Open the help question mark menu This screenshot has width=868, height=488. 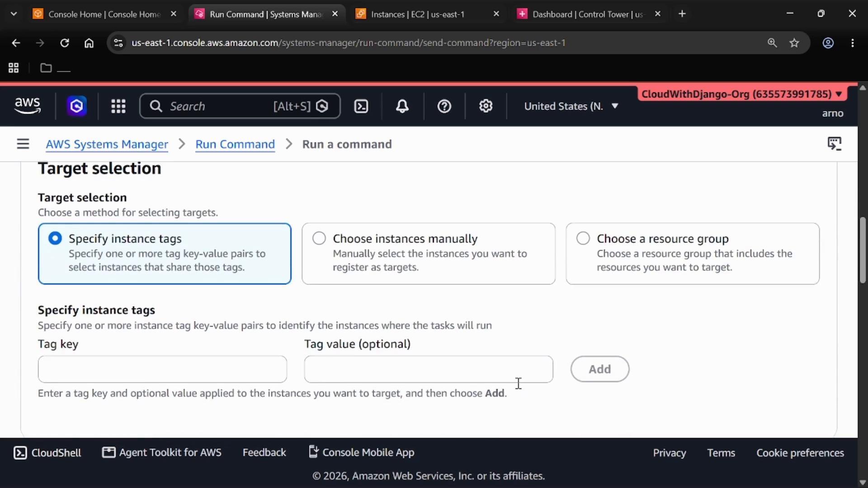click(444, 106)
